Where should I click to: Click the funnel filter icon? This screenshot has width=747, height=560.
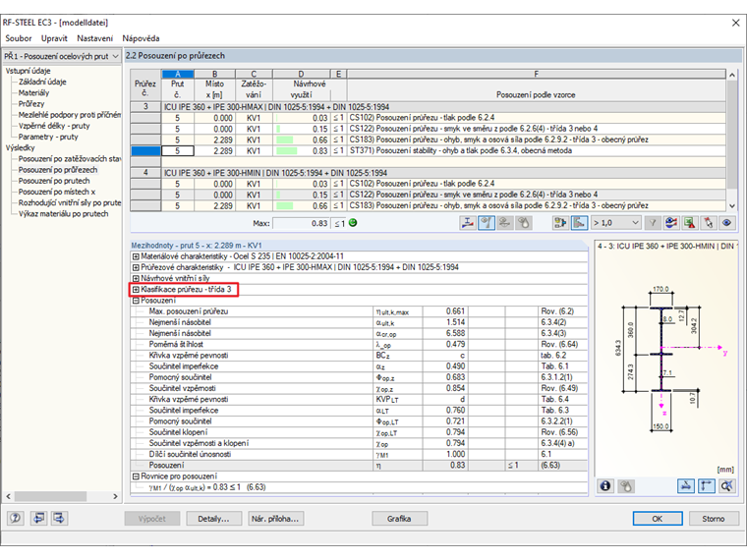coord(653,223)
